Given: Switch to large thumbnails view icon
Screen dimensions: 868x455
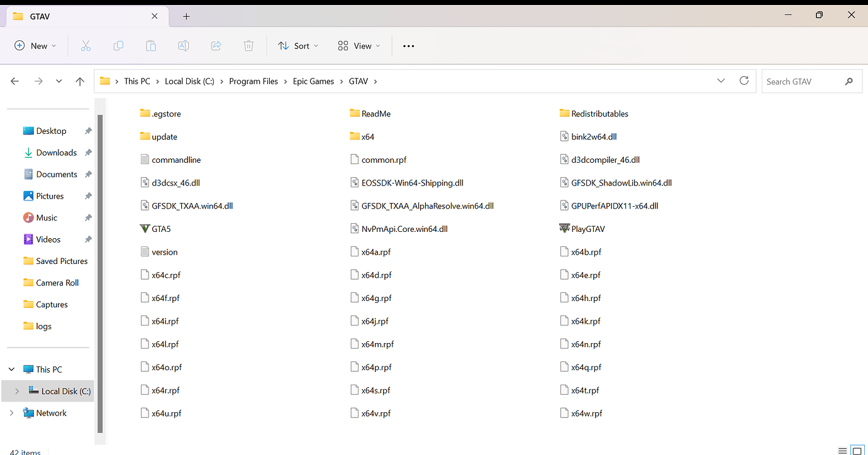Looking at the screenshot, I should (857, 451).
